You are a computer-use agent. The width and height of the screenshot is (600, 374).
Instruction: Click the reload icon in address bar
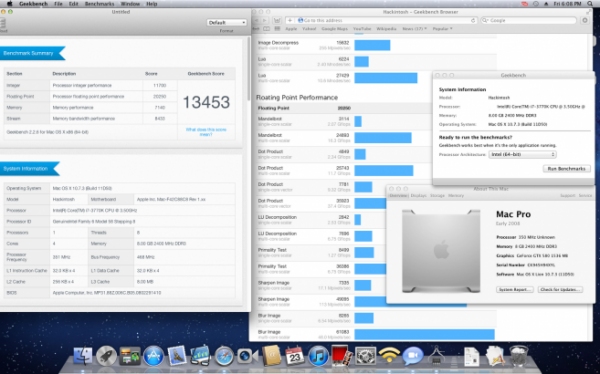pos(473,20)
